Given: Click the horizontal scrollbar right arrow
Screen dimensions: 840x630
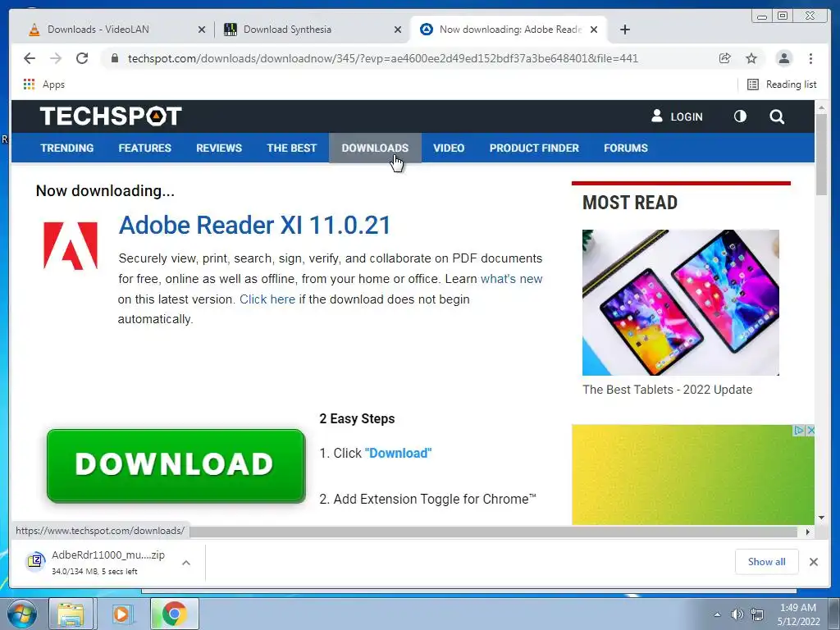Looking at the screenshot, I should click(x=807, y=532).
